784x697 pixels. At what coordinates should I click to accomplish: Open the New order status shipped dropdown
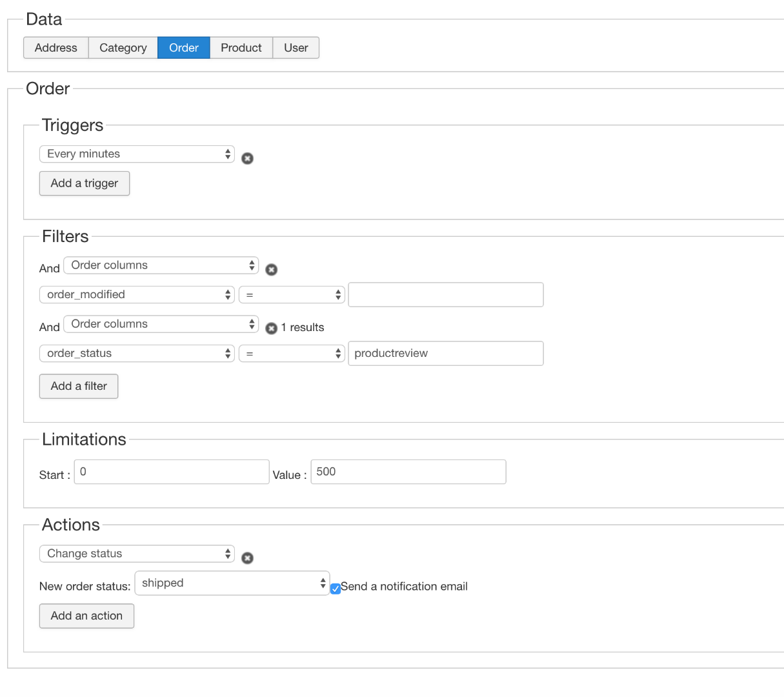[x=232, y=583]
